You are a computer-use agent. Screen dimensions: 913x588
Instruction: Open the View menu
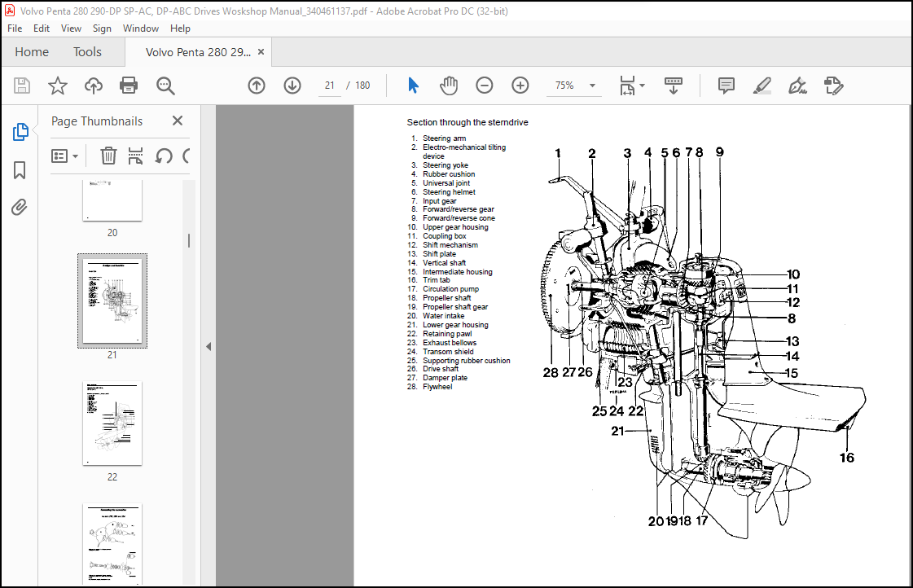pyautogui.click(x=71, y=28)
